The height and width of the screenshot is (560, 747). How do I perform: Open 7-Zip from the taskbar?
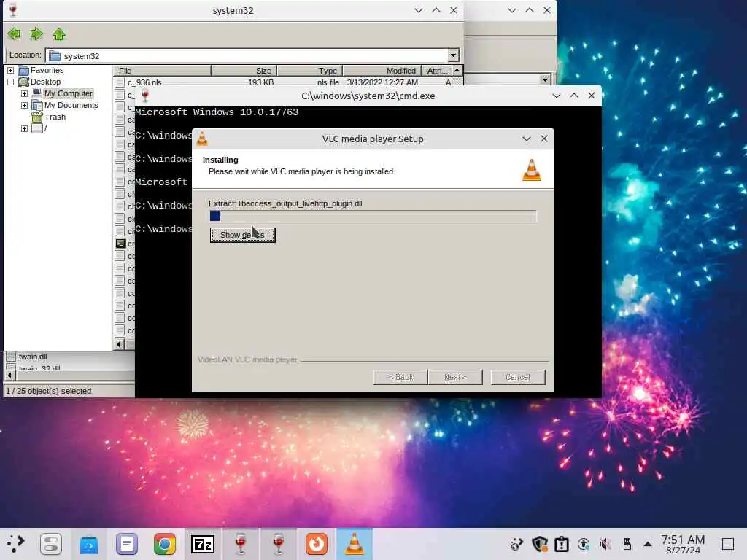pyautogui.click(x=203, y=544)
